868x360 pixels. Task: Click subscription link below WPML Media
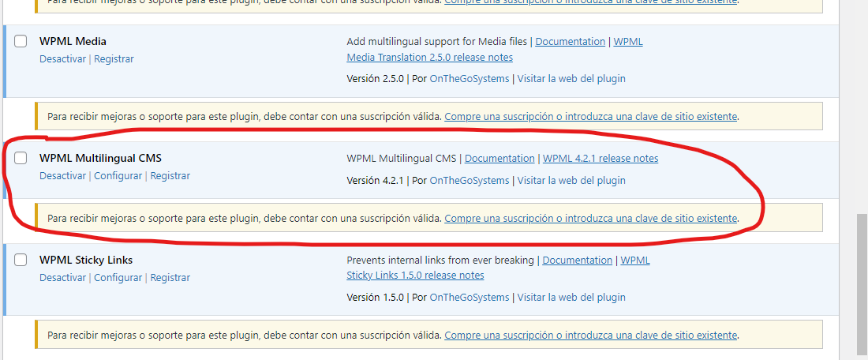click(x=591, y=117)
